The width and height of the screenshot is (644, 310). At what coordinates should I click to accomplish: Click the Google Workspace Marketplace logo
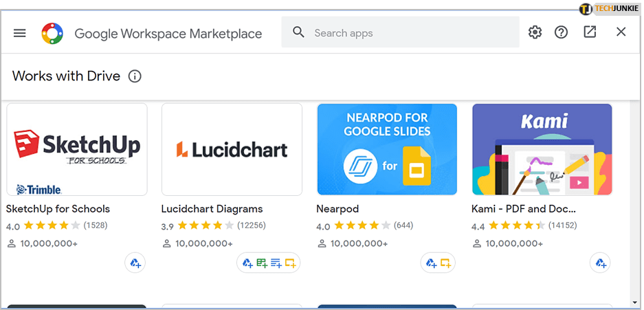click(52, 33)
